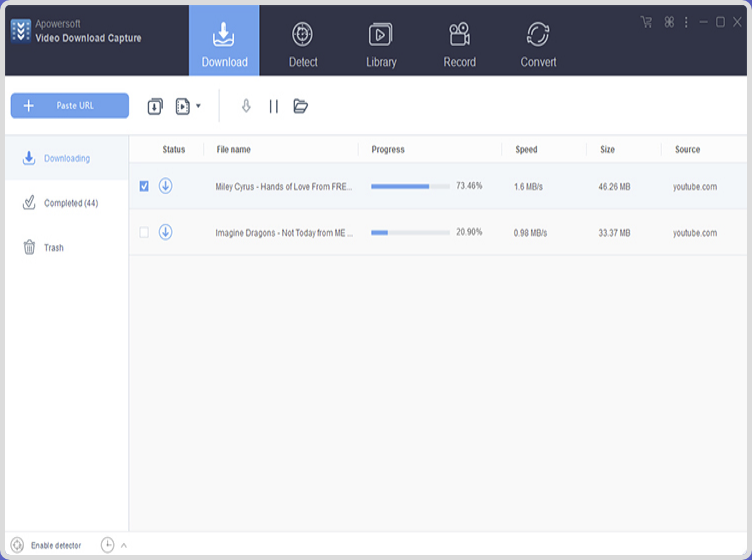Minimize the Video Download Capture window
Image resolution: width=752 pixels, height=560 pixels.
(x=703, y=22)
